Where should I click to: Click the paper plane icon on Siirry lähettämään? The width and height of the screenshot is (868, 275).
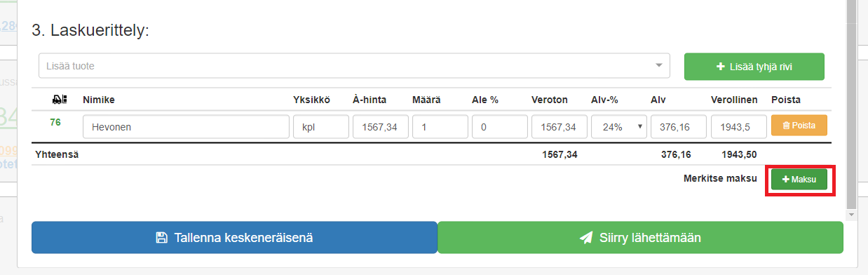point(586,238)
